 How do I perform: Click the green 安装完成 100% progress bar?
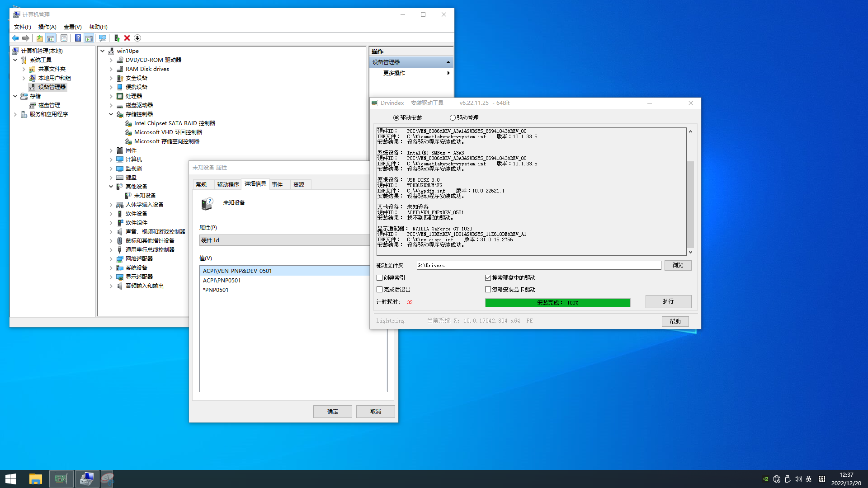pos(557,303)
